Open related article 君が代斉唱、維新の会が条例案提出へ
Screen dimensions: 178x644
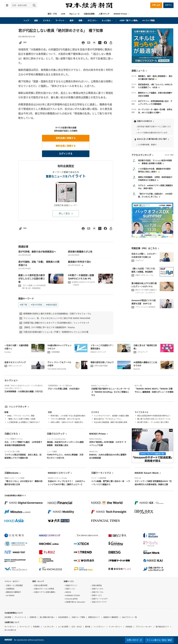(x=37, y=252)
